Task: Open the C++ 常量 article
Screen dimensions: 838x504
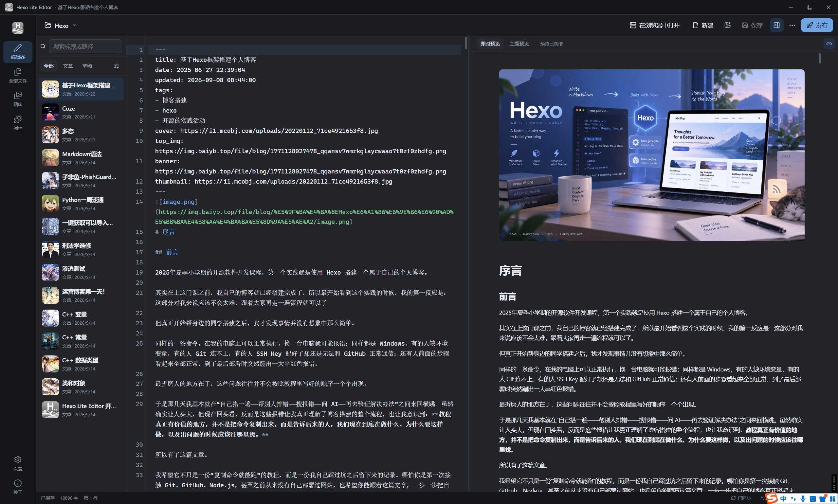Action: pos(81,341)
